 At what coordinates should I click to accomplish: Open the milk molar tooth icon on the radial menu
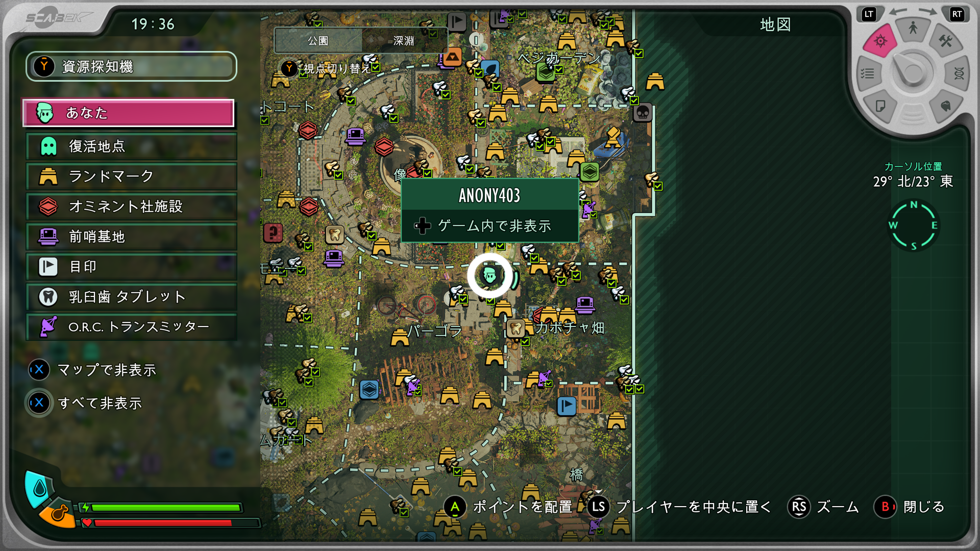(x=945, y=106)
